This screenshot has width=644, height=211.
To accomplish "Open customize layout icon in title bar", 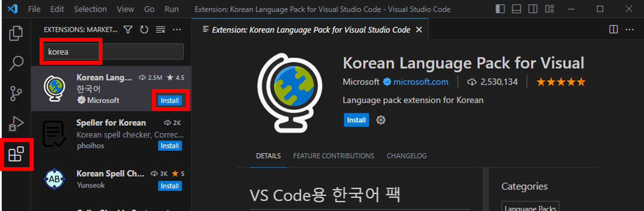I will [x=549, y=9].
